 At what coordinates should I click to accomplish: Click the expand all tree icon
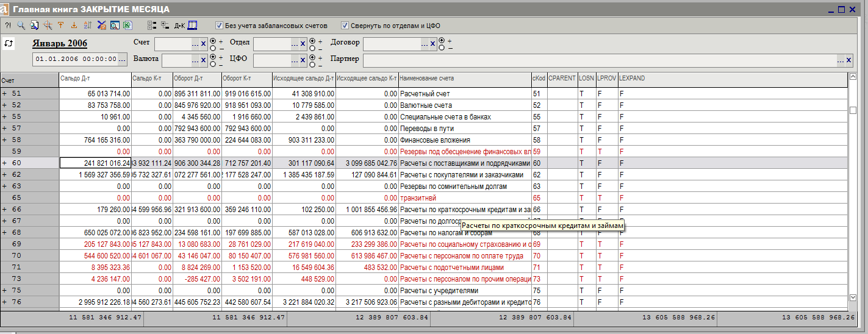152,26
